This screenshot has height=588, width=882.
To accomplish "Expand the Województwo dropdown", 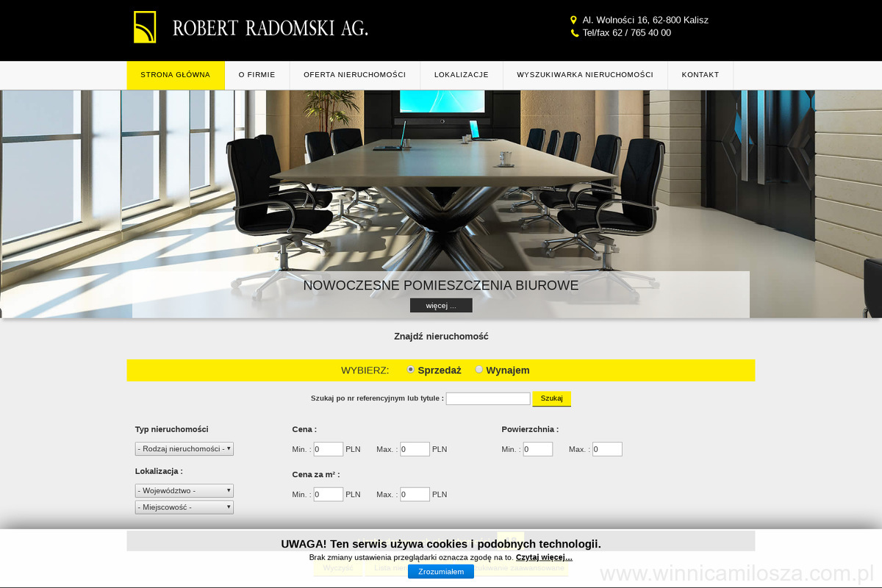I will pos(184,490).
